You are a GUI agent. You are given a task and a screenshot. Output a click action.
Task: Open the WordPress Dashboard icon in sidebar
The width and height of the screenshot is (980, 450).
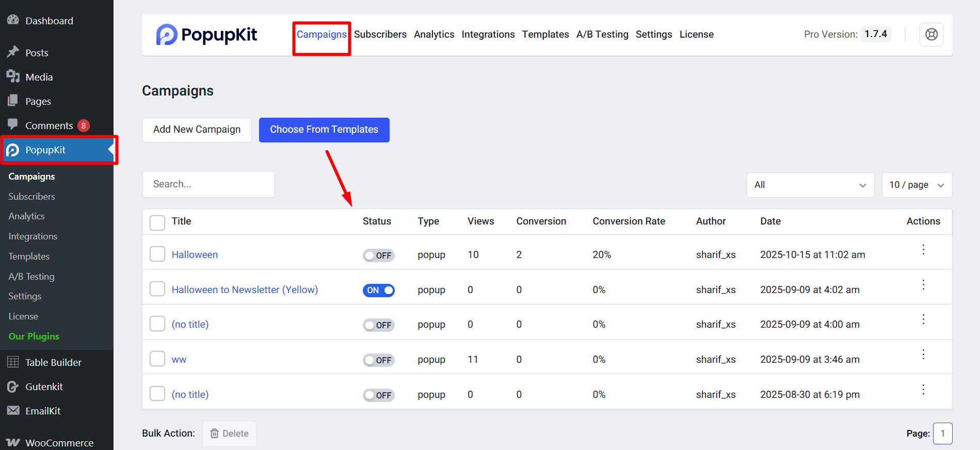(x=13, y=20)
